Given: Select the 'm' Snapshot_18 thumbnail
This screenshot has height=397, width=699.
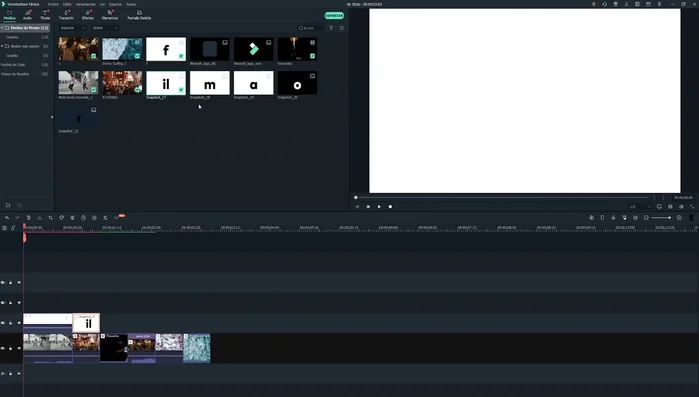Looking at the screenshot, I should click(210, 83).
